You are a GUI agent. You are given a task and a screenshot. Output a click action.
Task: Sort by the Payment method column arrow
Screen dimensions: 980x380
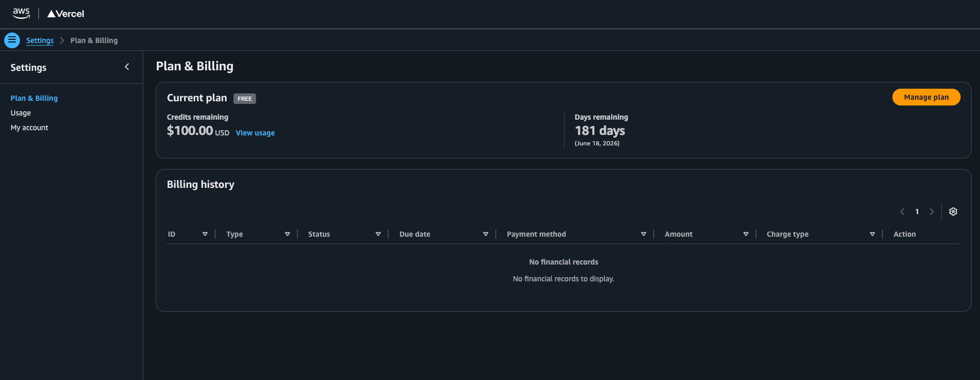point(644,234)
